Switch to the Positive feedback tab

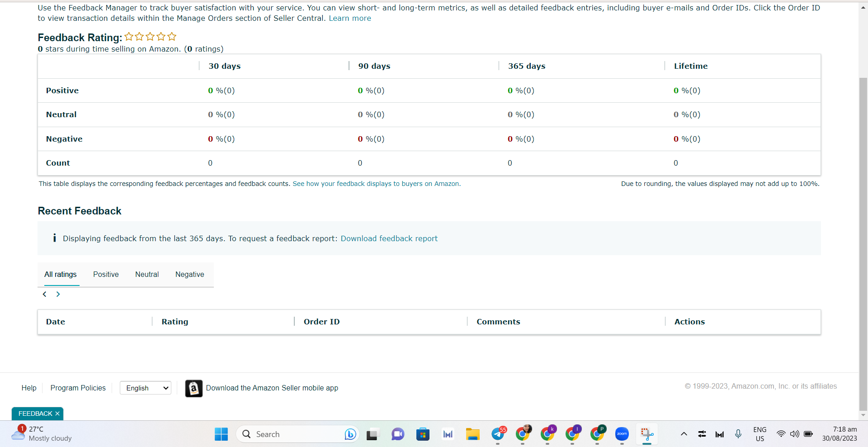coord(106,274)
